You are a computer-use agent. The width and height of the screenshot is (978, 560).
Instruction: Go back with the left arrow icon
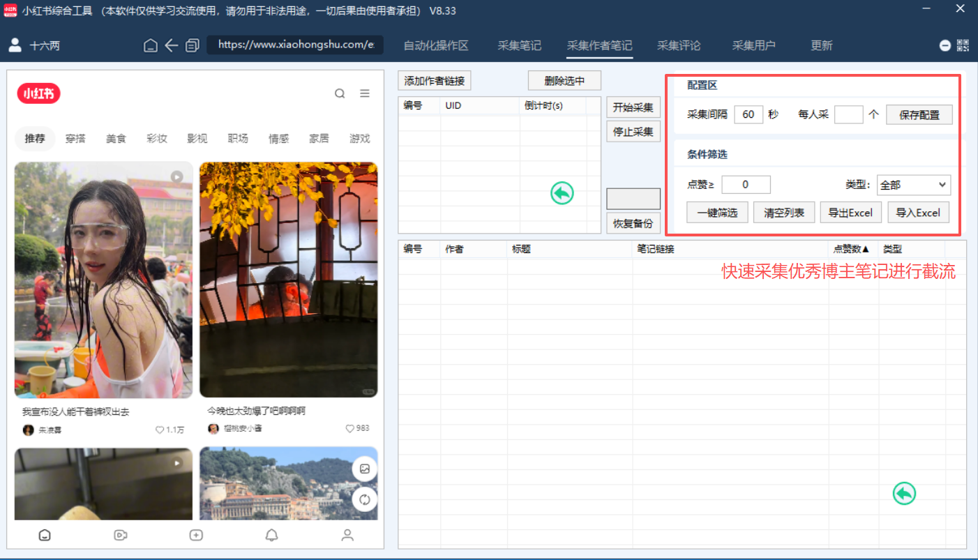click(172, 46)
